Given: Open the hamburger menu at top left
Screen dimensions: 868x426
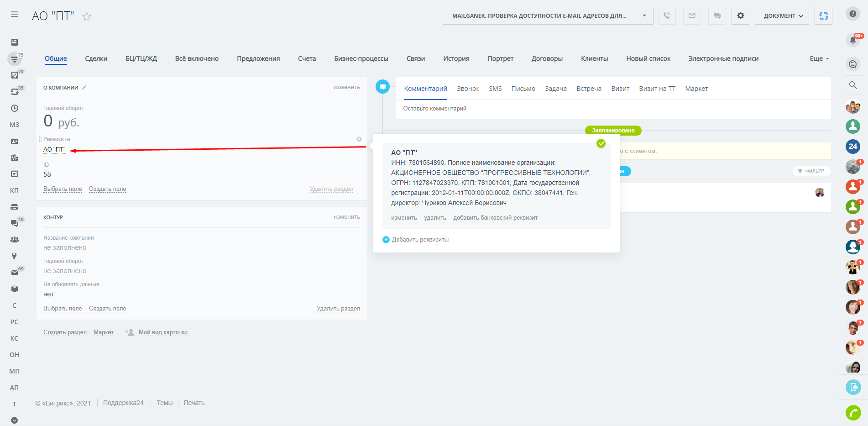Looking at the screenshot, I should point(15,15).
